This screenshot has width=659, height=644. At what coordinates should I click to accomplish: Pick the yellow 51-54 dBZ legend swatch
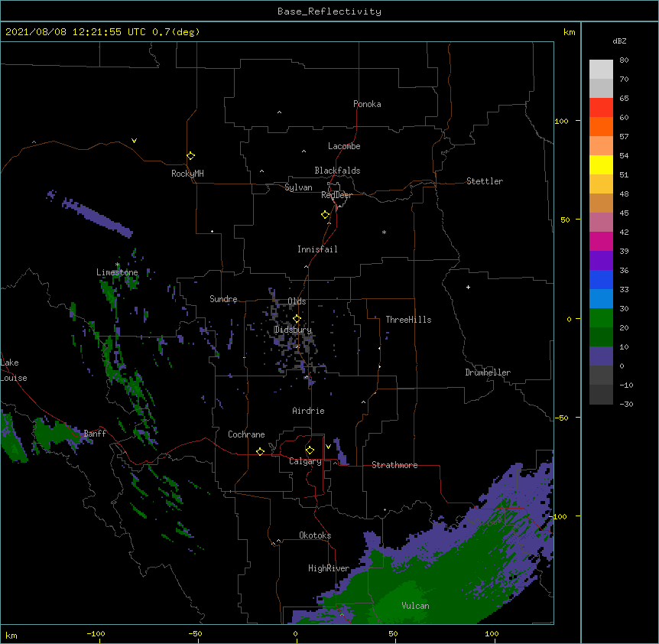[601, 164]
